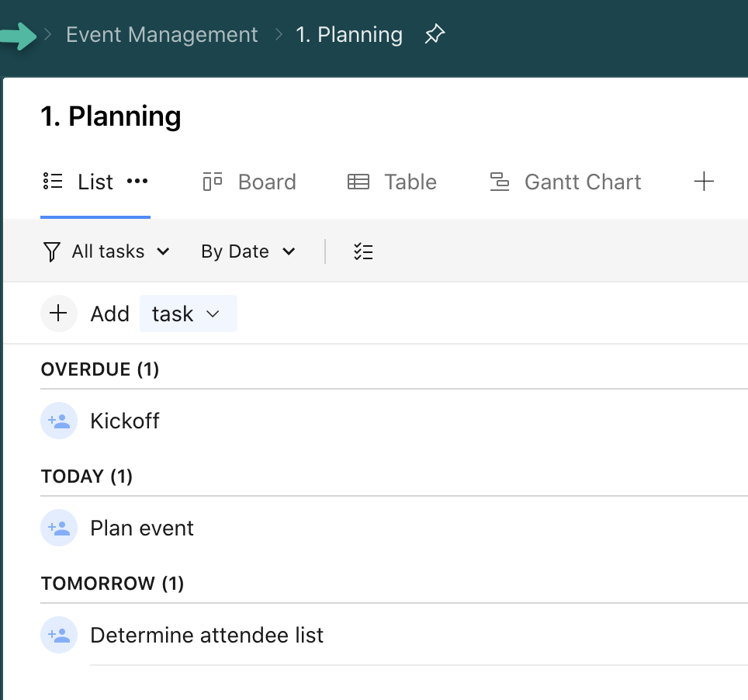Select the List view tab
Viewport: 748px width, 700px height.
[x=78, y=182]
